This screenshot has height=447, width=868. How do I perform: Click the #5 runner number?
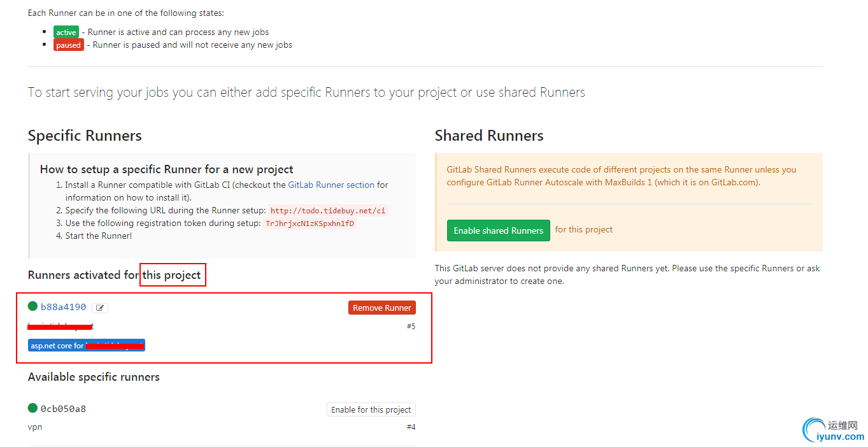(411, 326)
